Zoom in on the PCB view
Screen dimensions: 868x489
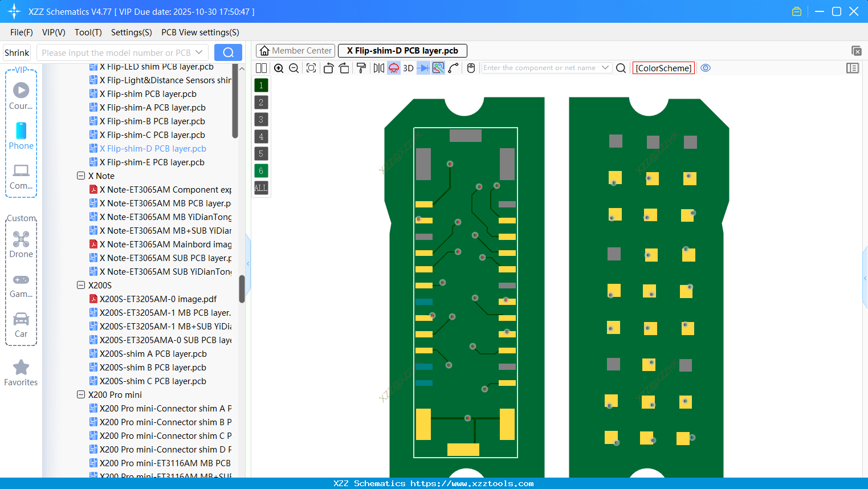(279, 68)
